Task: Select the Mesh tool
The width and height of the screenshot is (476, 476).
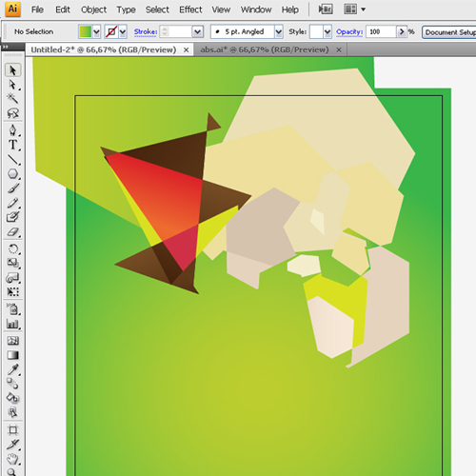Action: click(12, 341)
